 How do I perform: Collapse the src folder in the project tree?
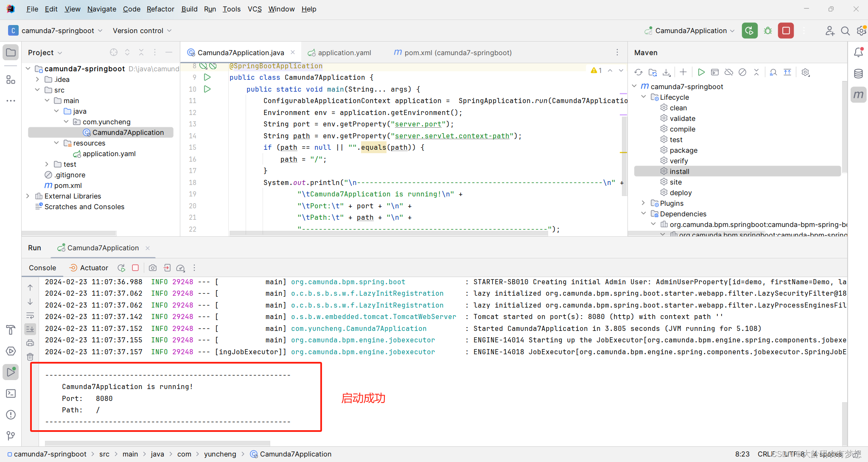point(38,90)
